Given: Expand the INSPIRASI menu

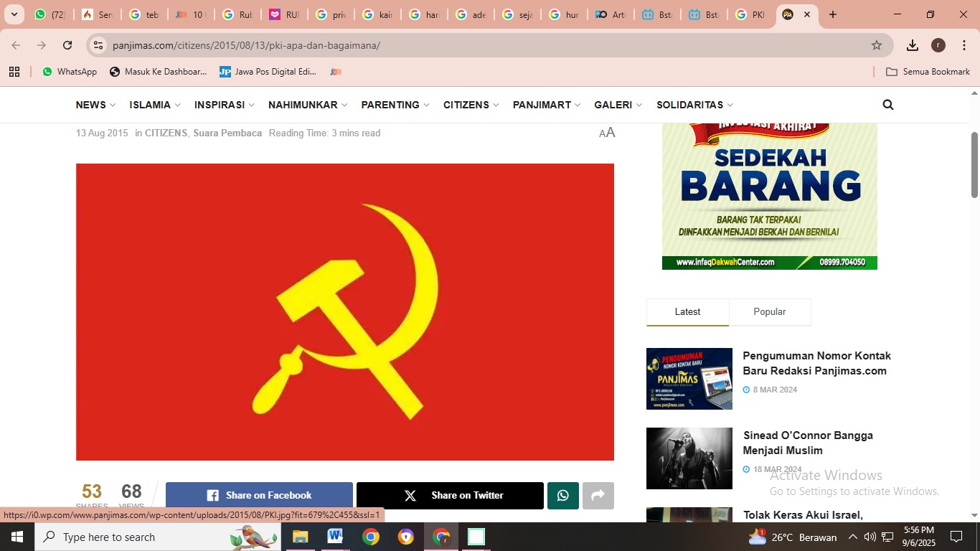Looking at the screenshot, I should pos(225,105).
